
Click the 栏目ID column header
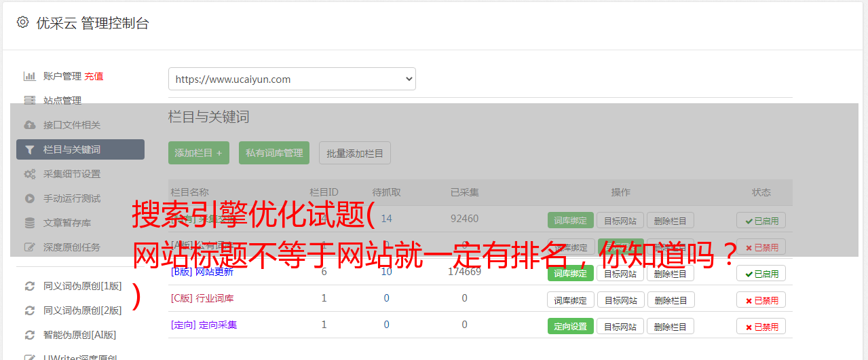coord(324,192)
